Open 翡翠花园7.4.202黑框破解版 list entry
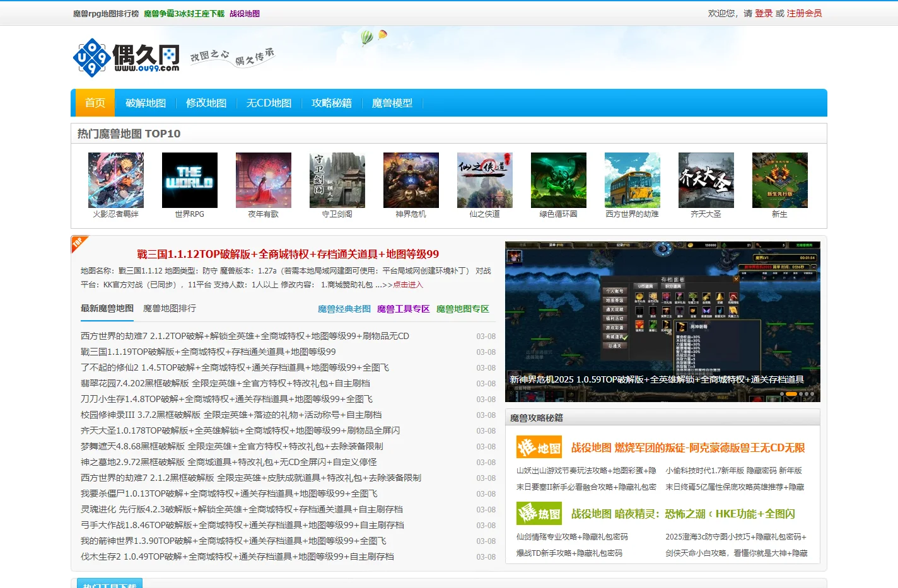This screenshot has width=898, height=588. point(225,383)
